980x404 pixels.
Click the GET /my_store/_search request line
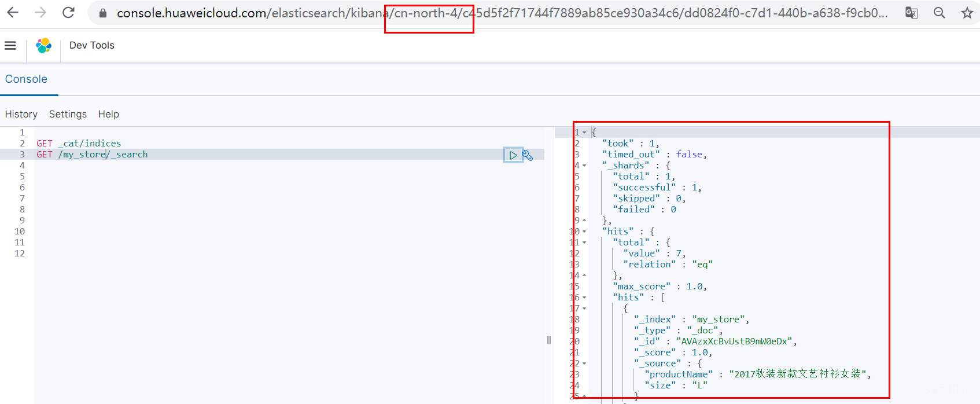click(x=92, y=155)
